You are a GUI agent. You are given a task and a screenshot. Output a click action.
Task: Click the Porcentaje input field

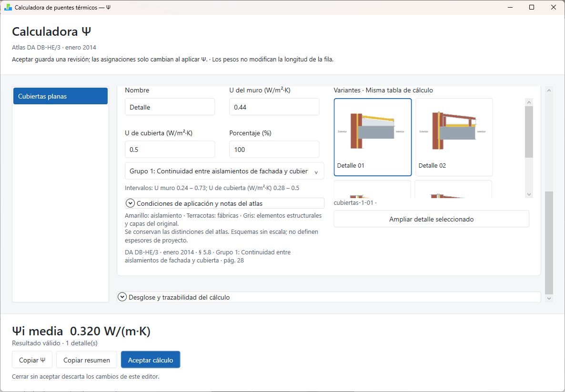click(274, 150)
